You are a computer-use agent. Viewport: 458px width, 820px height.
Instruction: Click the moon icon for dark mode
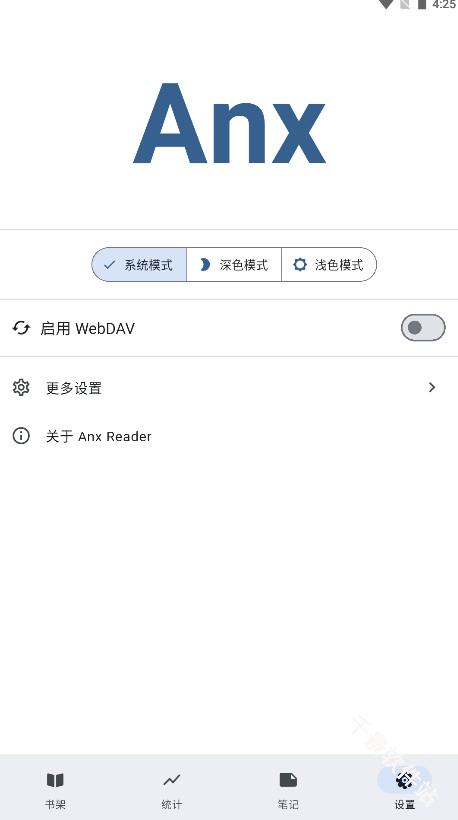tap(205, 265)
